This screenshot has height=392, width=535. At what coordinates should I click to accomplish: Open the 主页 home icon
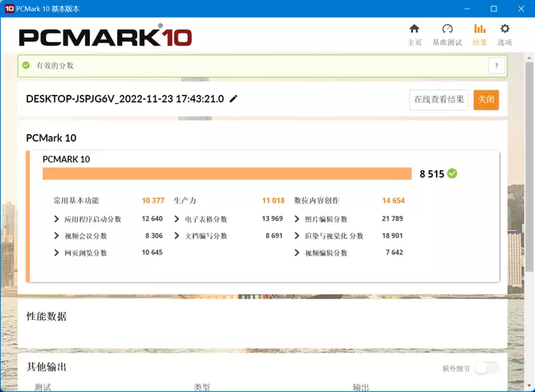(x=414, y=29)
